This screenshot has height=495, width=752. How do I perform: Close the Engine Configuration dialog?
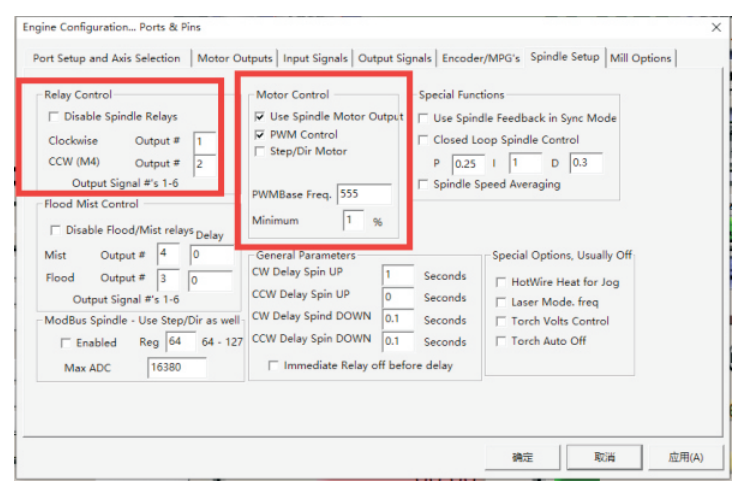coord(716,27)
